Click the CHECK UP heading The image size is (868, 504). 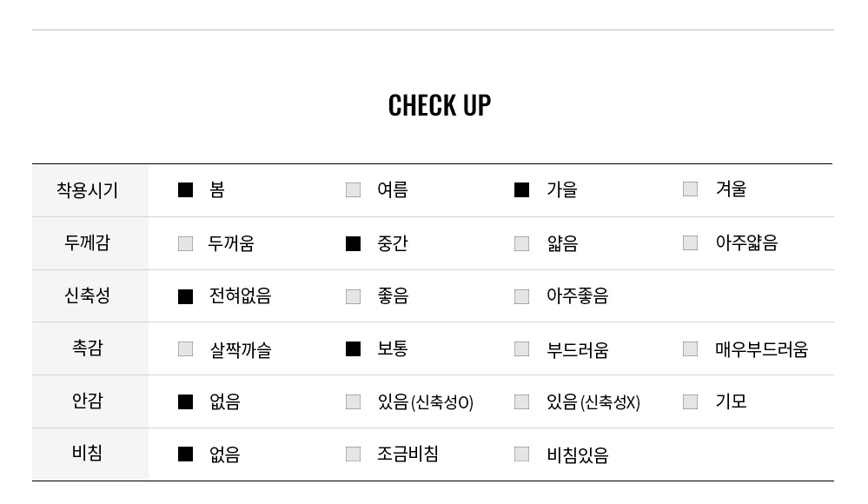coord(440,105)
